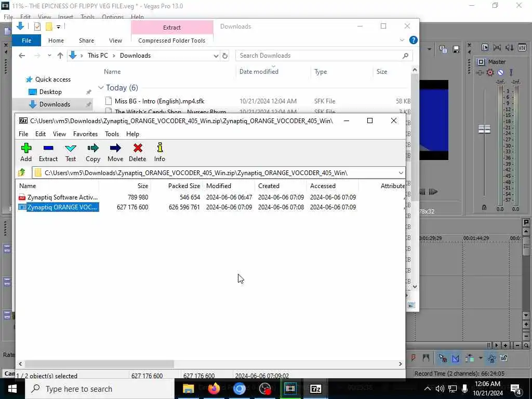This screenshot has width=532, height=399.
Task: Click Vegas timeline zoom tool magnifier
Action: point(526,345)
